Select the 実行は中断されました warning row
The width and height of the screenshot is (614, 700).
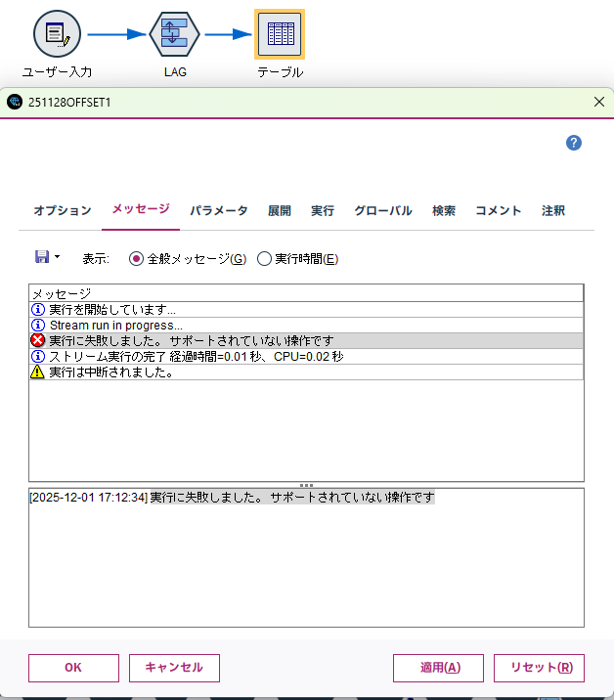[x=306, y=372]
